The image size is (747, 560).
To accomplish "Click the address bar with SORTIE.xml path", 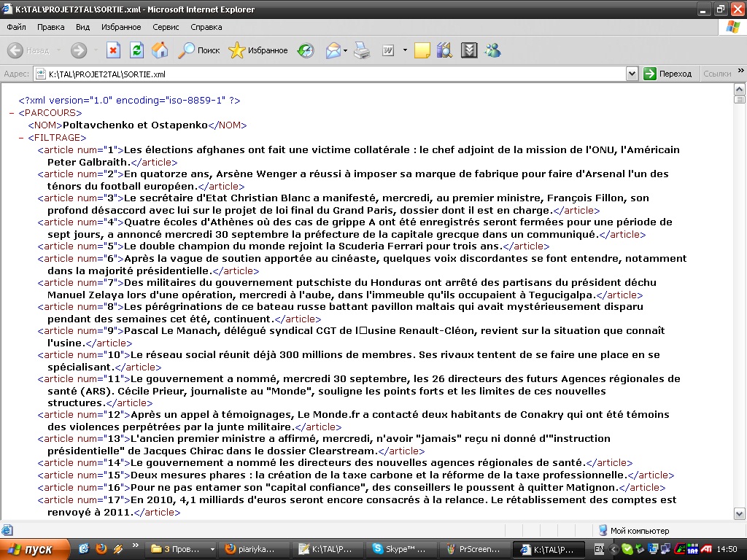I will pos(330,74).
